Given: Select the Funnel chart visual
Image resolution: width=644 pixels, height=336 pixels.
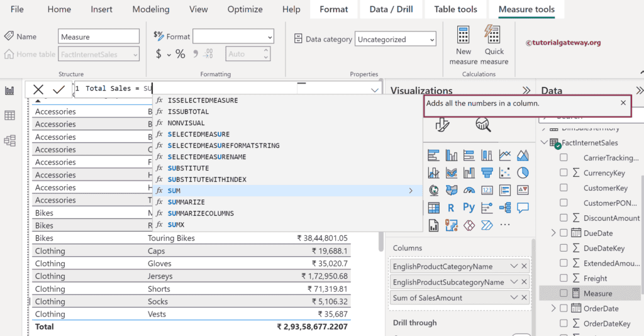Looking at the screenshot, I should coord(487,173).
